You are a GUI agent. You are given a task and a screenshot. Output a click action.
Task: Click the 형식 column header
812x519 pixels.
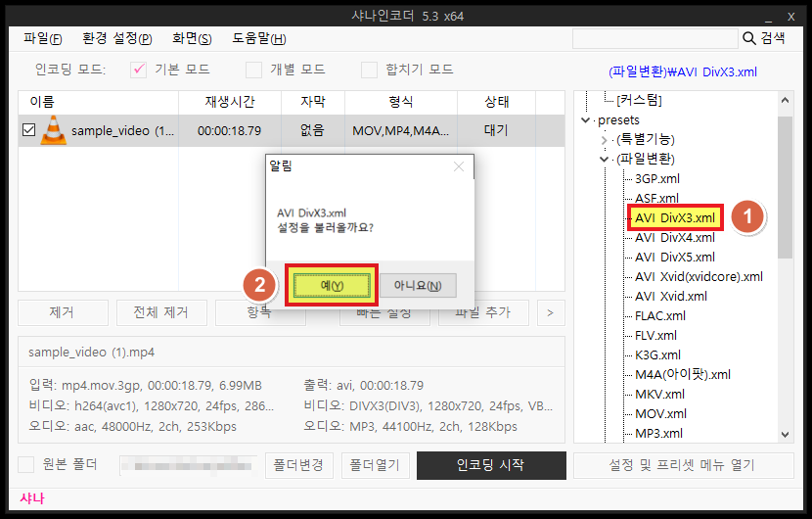tap(401, 102)
